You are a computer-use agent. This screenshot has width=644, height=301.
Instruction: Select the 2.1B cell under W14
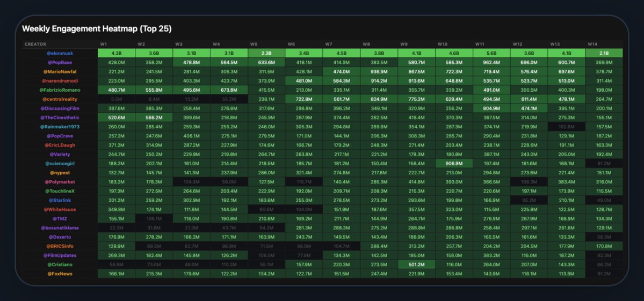pos(604,53)
